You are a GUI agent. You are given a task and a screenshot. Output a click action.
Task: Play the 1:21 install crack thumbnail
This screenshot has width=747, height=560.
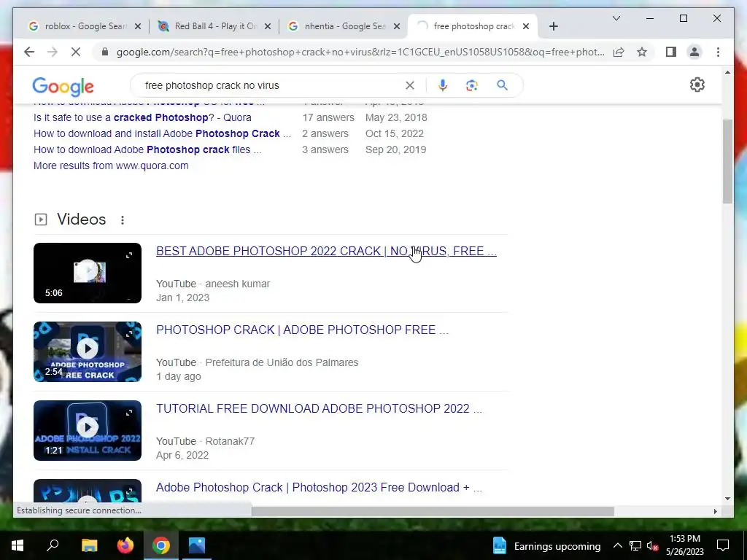[x=88, y=430]
